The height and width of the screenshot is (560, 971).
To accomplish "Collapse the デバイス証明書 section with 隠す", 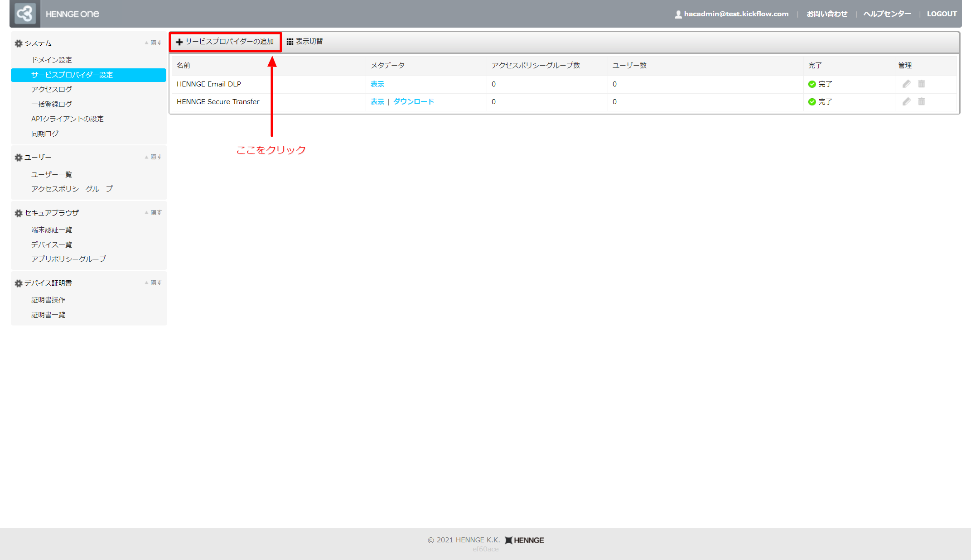I will (x=153, y=282).
